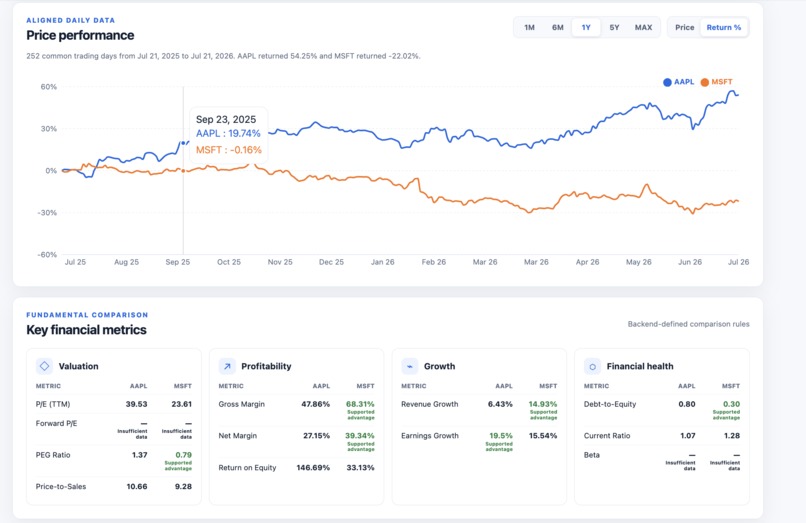This screenshot has width=806, height=523.
Task: Click AAPL Debt-to-Equity value 0.80
Action: [687, 404]
